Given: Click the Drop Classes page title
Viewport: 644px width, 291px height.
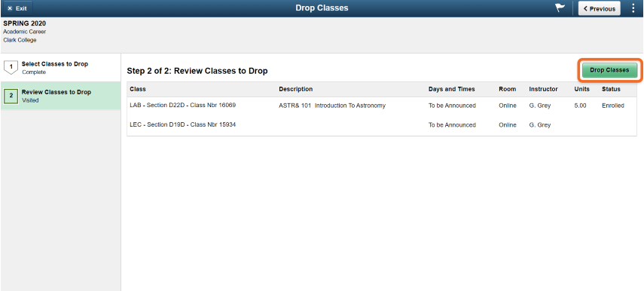Looking at the screenshot, I should [x=322, y=8].
